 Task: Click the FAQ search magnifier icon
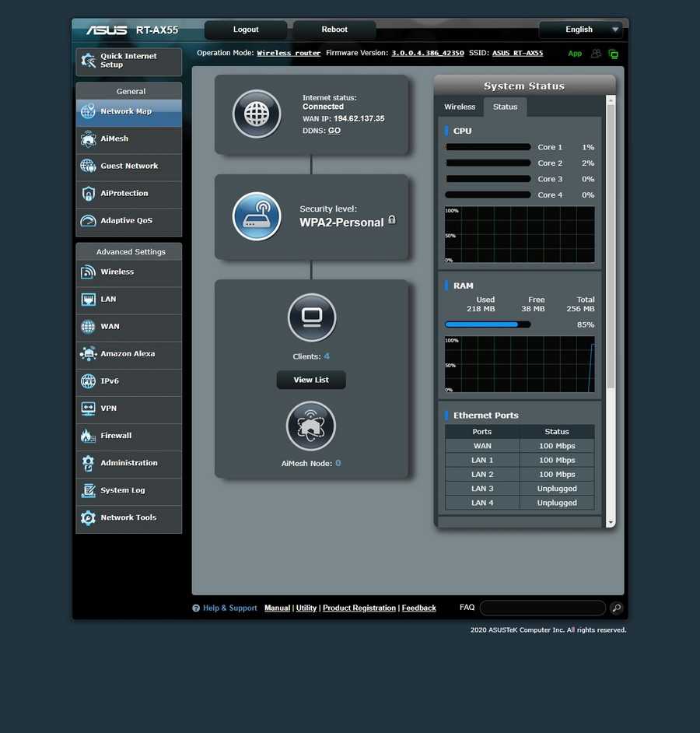(615, 608)
